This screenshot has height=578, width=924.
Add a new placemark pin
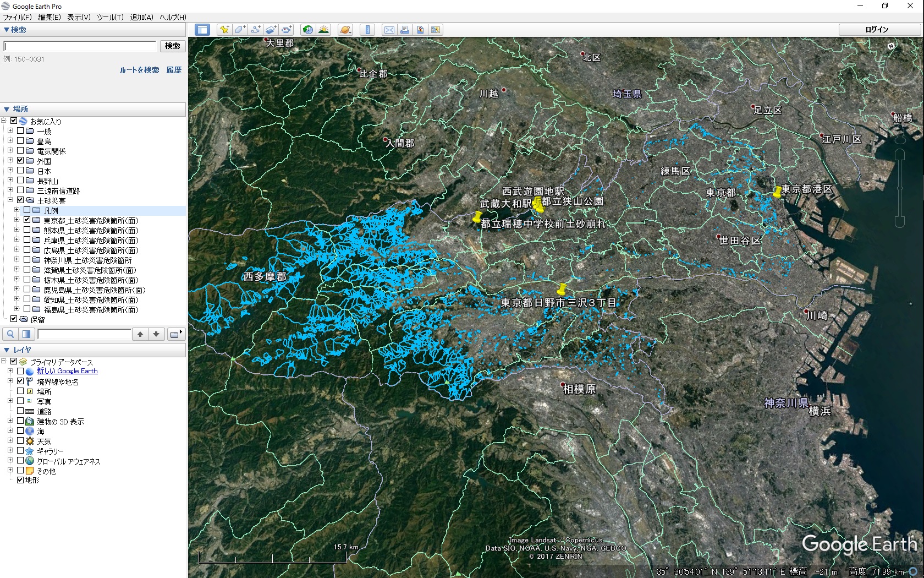coord(224,30)
